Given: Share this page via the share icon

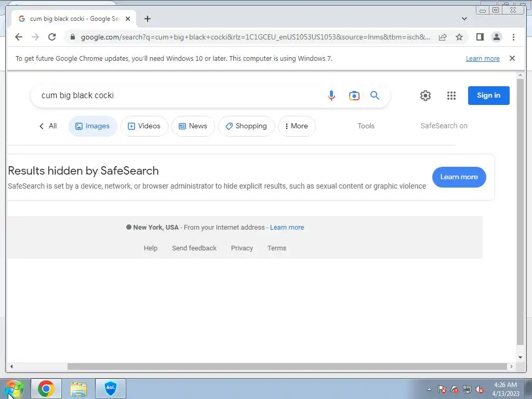Looking at the screenshot, I should 443,37.
